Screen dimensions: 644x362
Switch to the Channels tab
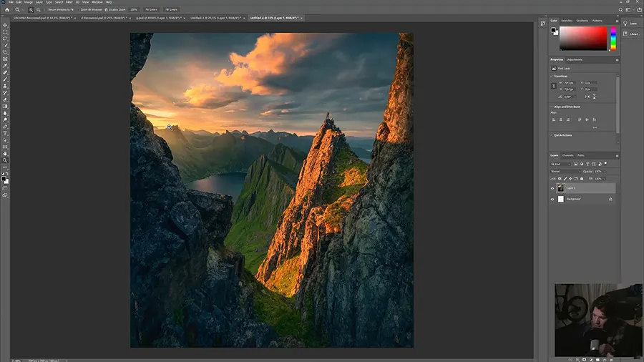[x=567, y=155]
